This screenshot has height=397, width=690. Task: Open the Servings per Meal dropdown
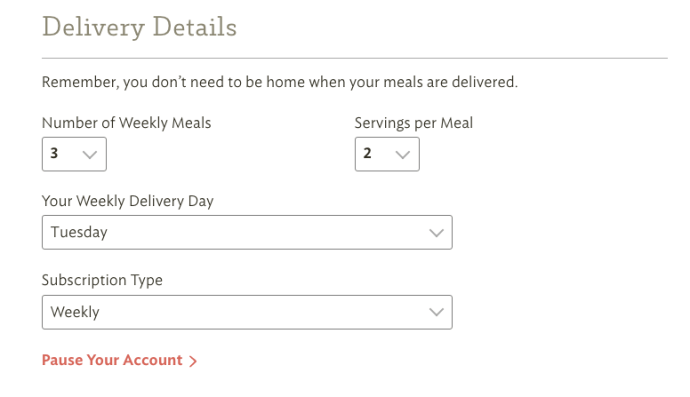click(x=387, y=154)
